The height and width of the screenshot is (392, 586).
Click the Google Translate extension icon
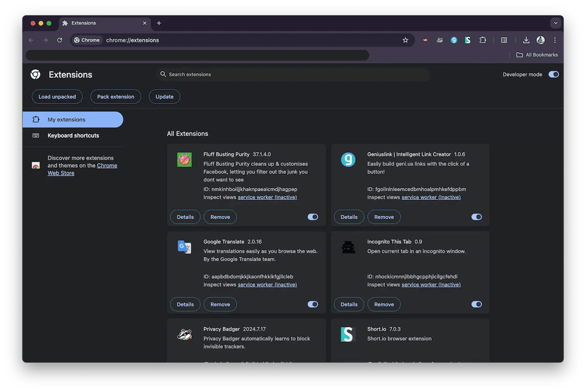(x=184, y=247)
